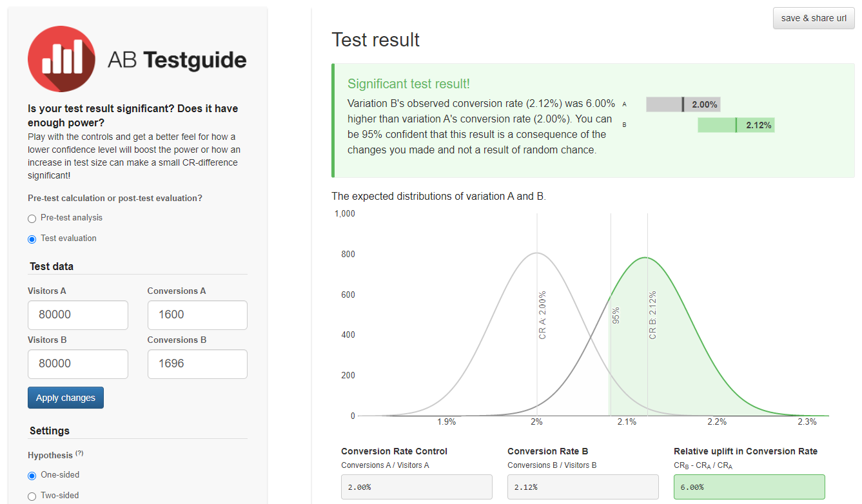Click the CR B: 2.12% chart line label

[x=653, y=315]
